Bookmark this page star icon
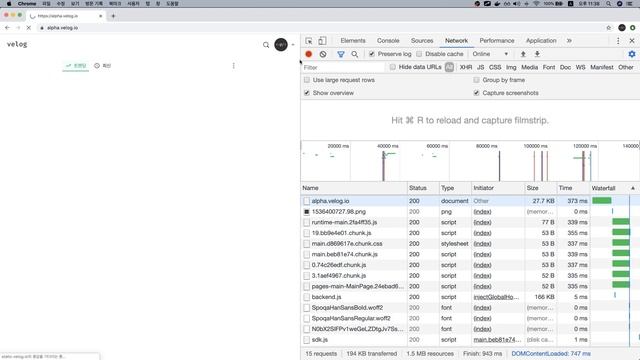This screenshot has height=360, width=640. click(x=609, y=28)
